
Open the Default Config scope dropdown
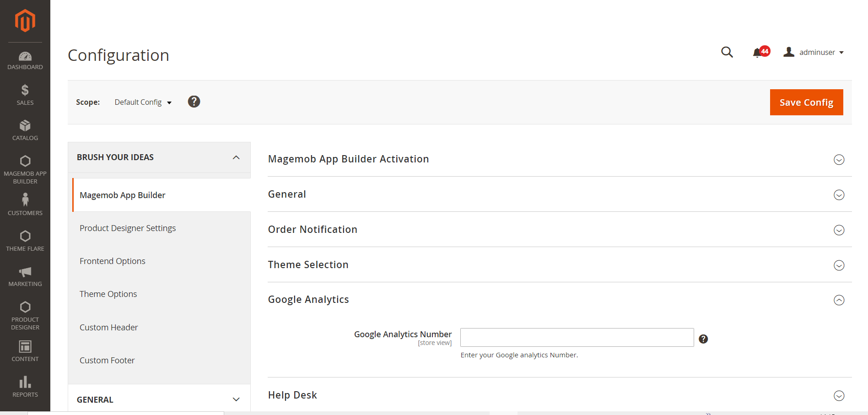tap(143, 102)
